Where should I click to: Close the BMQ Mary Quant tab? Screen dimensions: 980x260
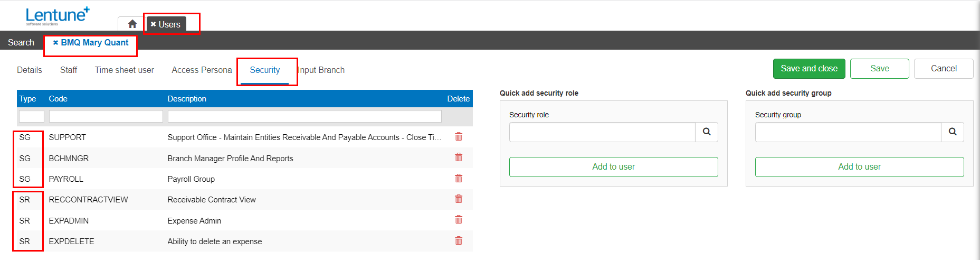(x=55, y=43)
